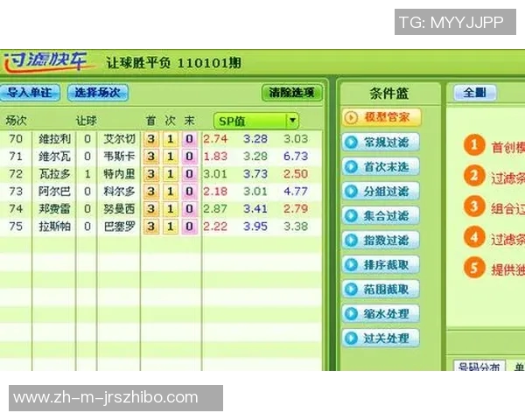Click SP value 4.77 in match 73
This screenshot has height=420, width=525.
click(296, 192)
